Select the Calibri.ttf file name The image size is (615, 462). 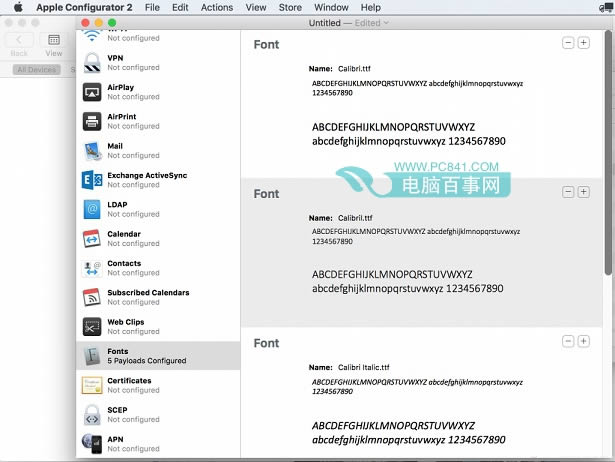click(354, 69)
